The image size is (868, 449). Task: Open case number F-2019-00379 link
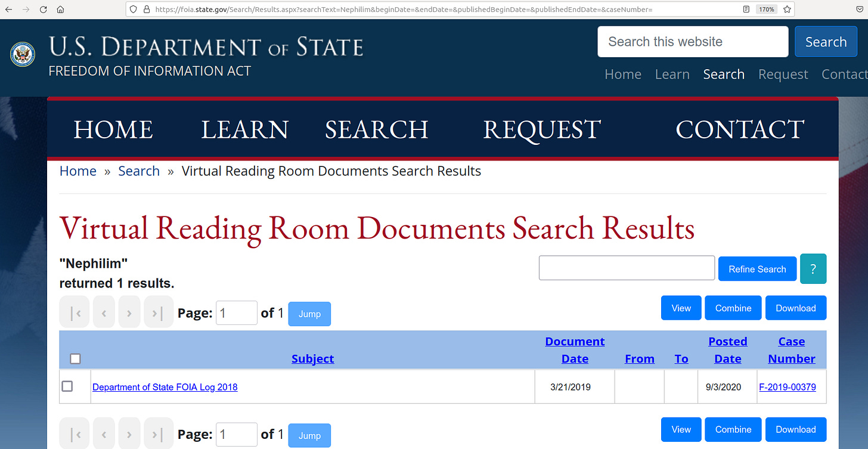(788, 387)
